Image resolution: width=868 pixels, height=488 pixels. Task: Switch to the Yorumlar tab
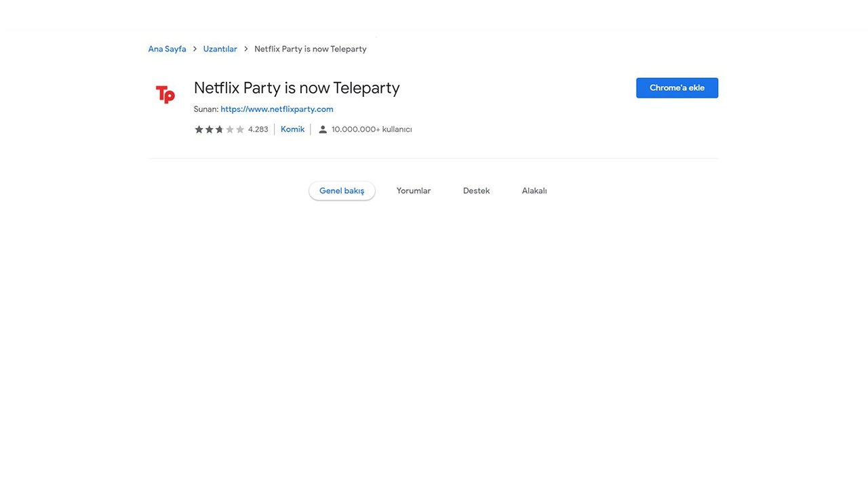click(x=414, y=191)
